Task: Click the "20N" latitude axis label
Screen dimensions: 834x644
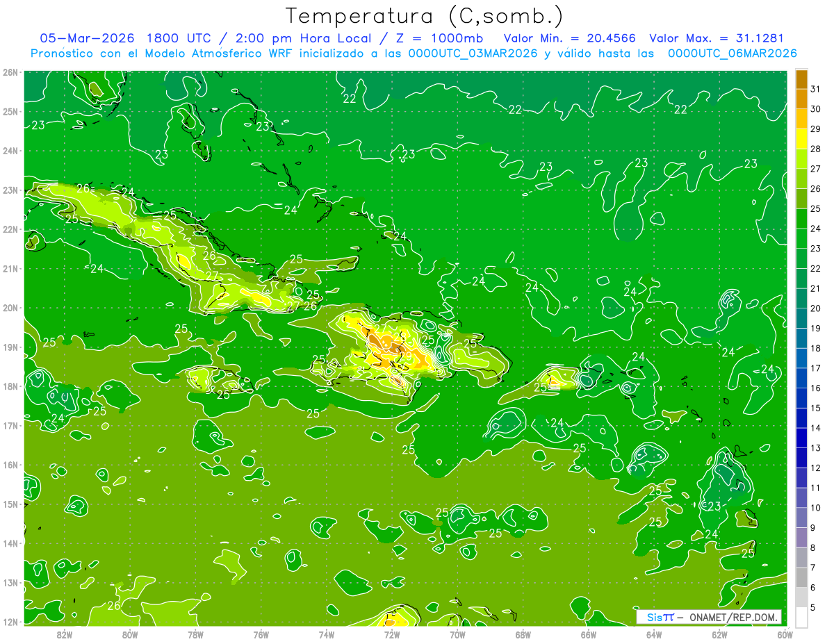Action: [10, 308]
